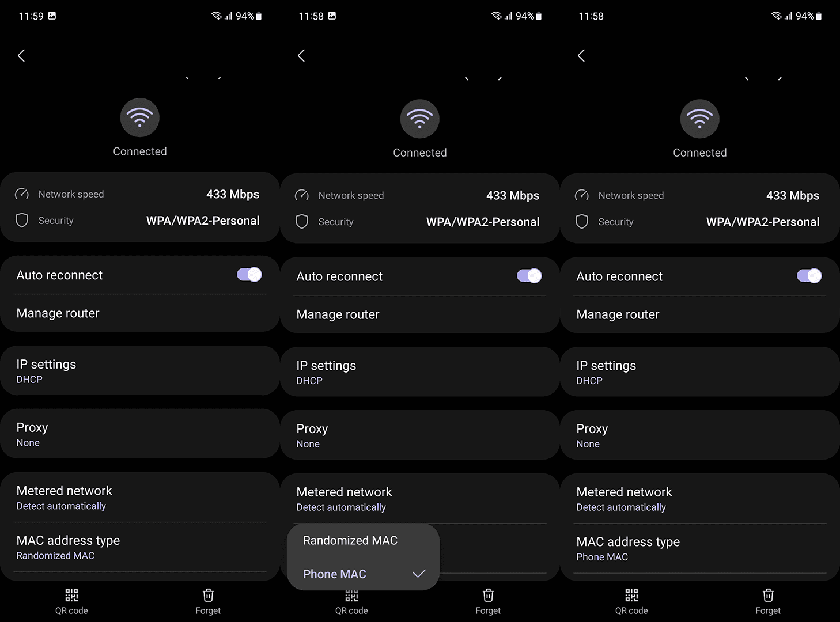Toggle Auto reconnect switch in right screen
This screenshot has width=840, height=622.
click(809, 276)
